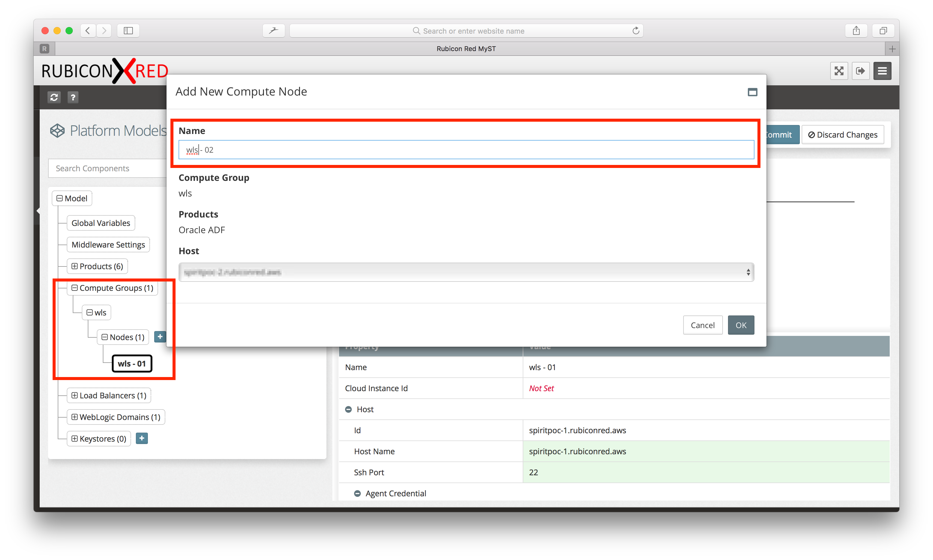The height and width of the screenshot is (560, 933).
Task: Expand the Products (6) tree node
Action: click(75, 266)
